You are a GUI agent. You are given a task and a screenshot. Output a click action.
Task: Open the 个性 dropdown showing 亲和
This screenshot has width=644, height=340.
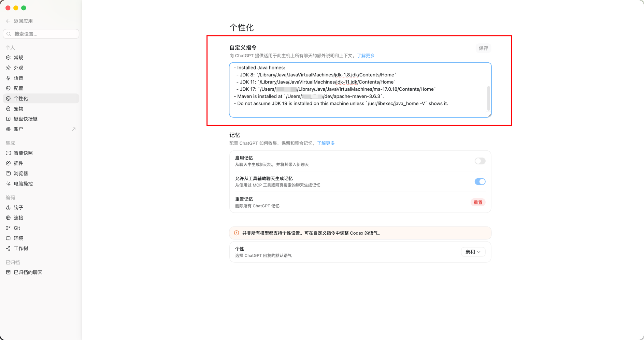(473, 252)
